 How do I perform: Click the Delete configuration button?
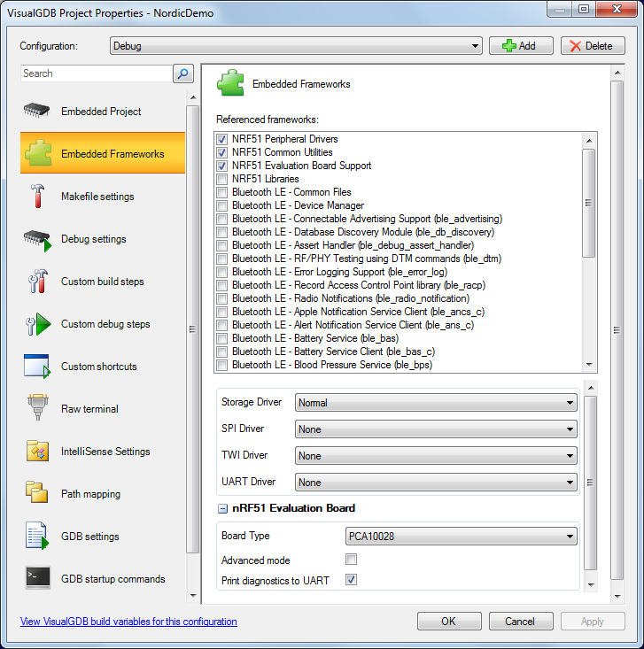click(x=593, y=45)
